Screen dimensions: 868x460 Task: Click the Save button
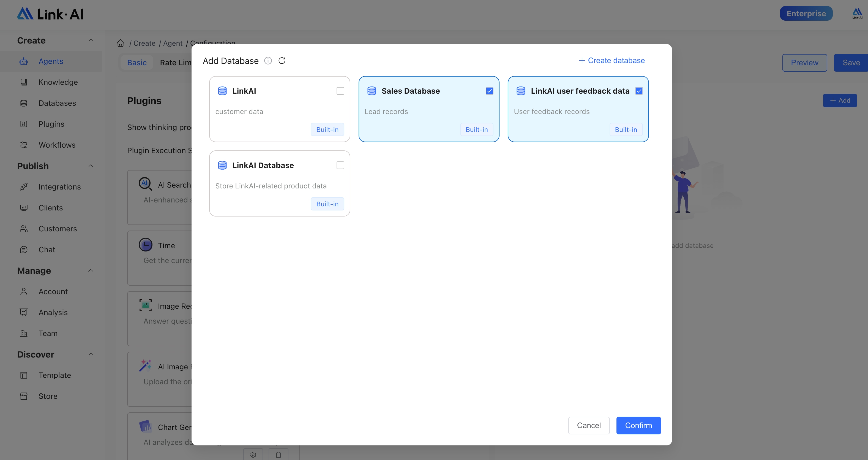851,63
